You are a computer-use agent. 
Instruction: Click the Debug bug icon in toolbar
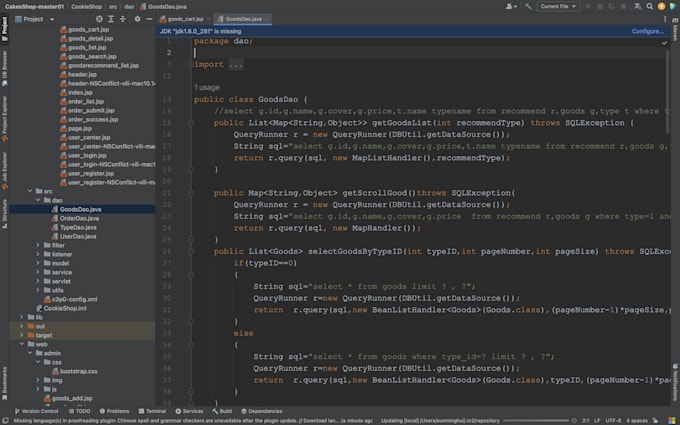click(600, 7)
